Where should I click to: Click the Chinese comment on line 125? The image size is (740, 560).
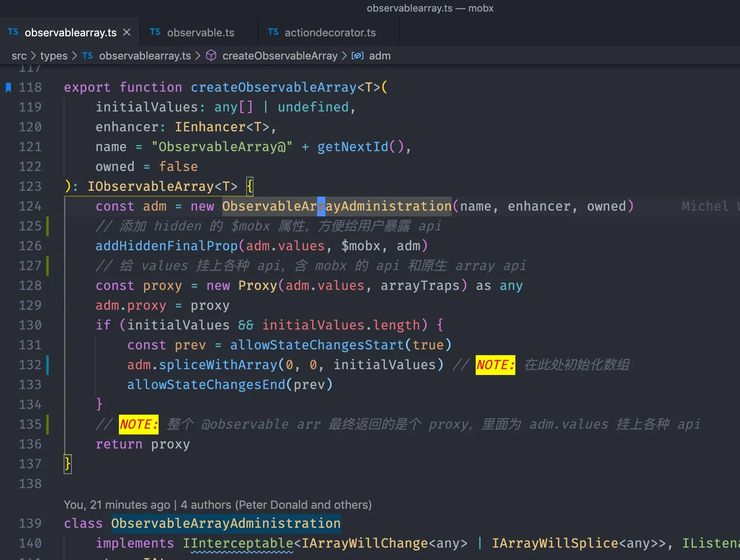(268, 226)
